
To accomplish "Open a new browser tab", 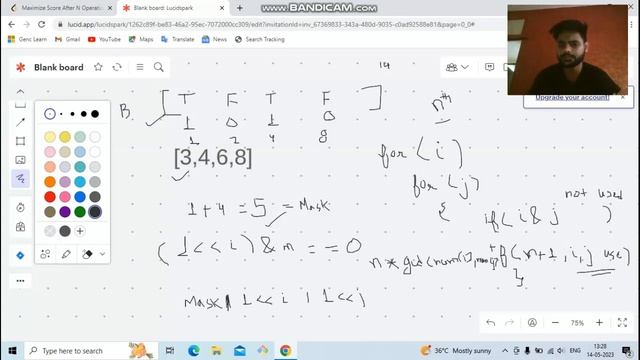I will point(240,8).
